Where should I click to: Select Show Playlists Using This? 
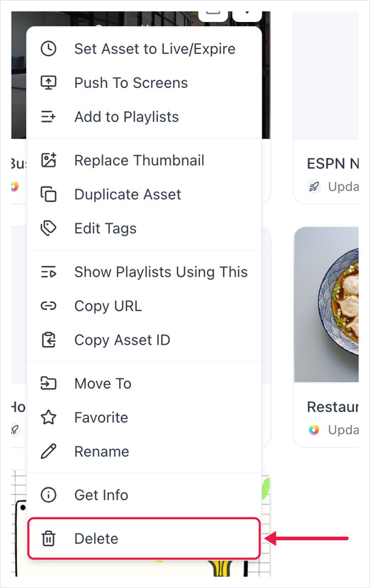(x=145, y=272)
